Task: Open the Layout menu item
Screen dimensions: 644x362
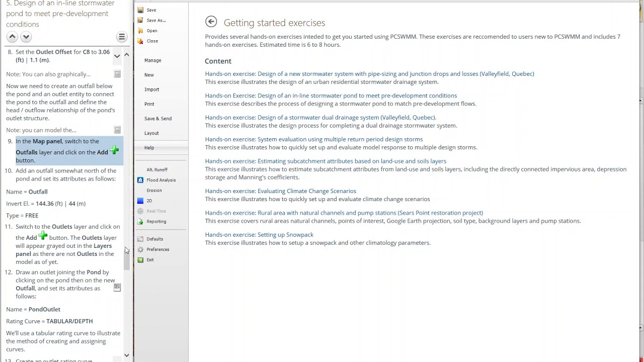Action: tap(151, 133)
